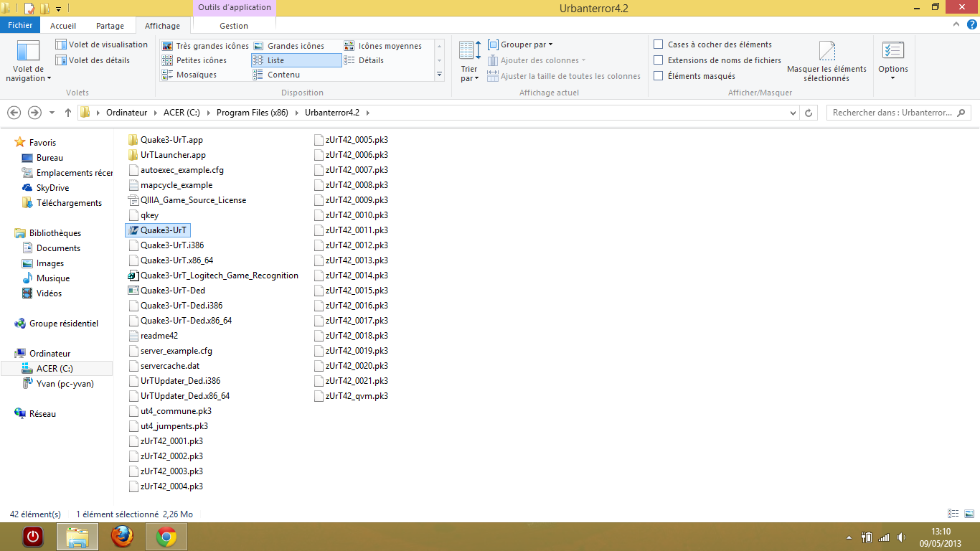Select the Liste layout option
This screenshot has width=980, height=551.
pyautogui.click(x=296, y=60)
